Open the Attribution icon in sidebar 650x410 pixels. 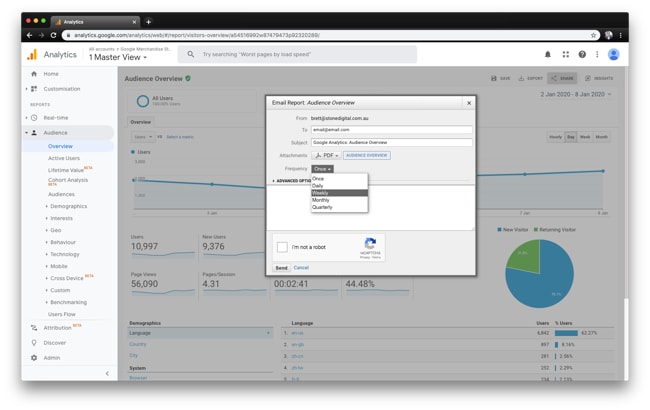coord(34,328)
